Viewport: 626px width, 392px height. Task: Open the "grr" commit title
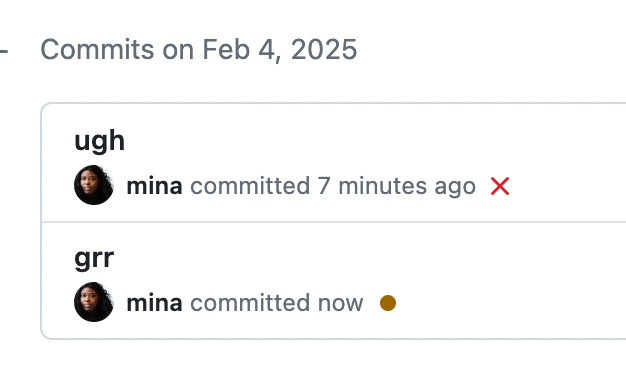click(x=94, y=258)
